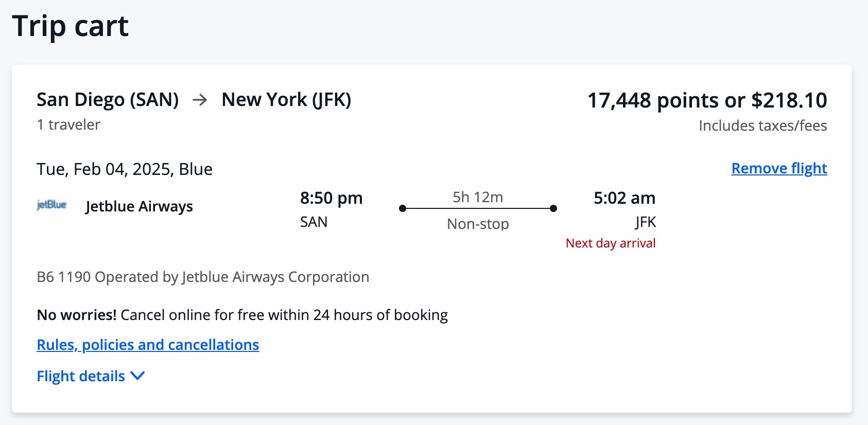Click the 17,448 points or $218.10 price

point(707,100)
